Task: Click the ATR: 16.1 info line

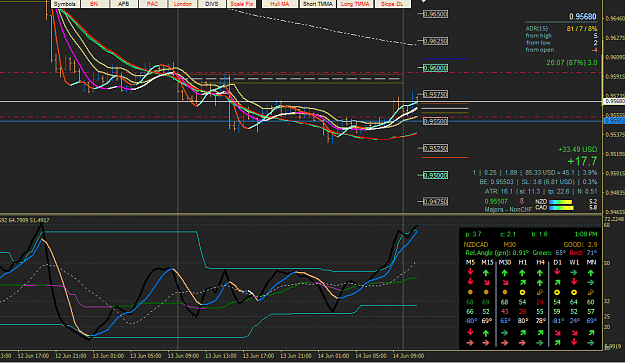Action: pyautogui.click(x=541, y=192)
